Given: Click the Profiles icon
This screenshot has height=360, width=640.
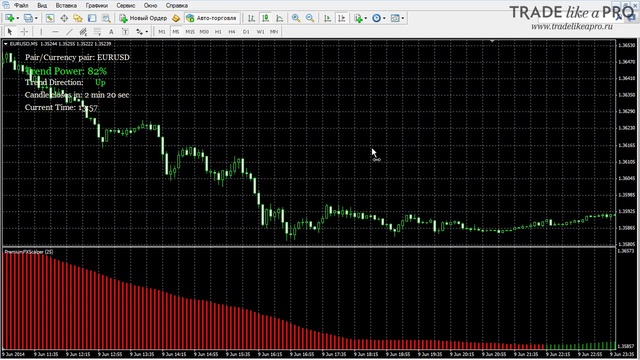Looking at the screenshot, I should click(28, 18).
